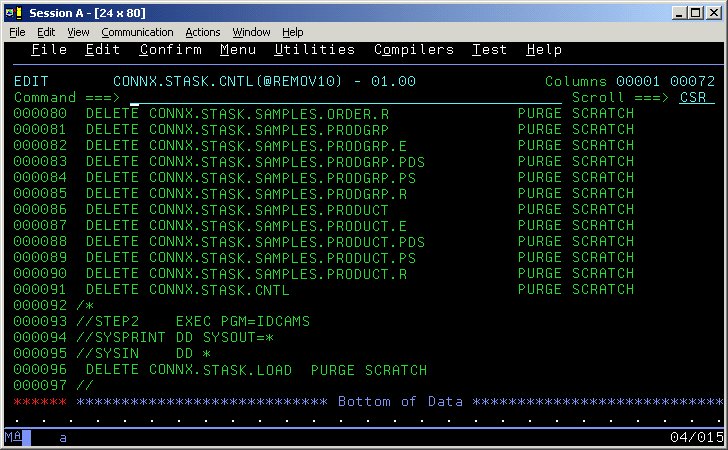Click the Command input field

point(340,98)
